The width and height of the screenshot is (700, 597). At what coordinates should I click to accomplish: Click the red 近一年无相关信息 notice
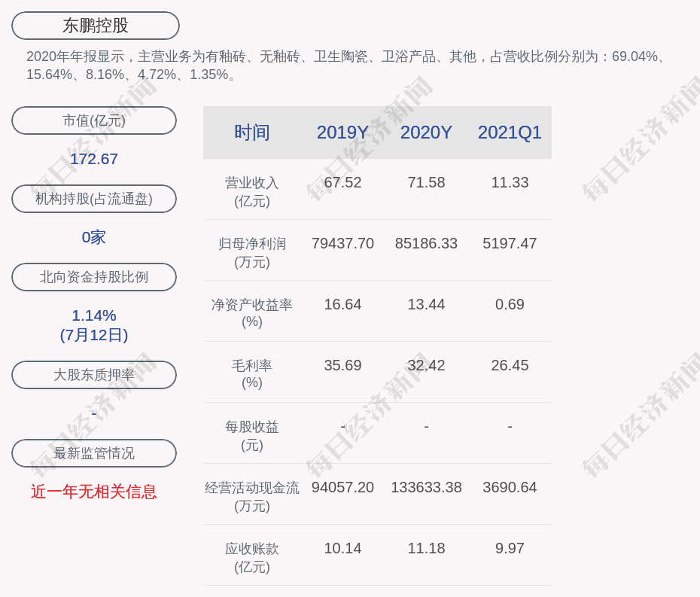coord(94,492)
